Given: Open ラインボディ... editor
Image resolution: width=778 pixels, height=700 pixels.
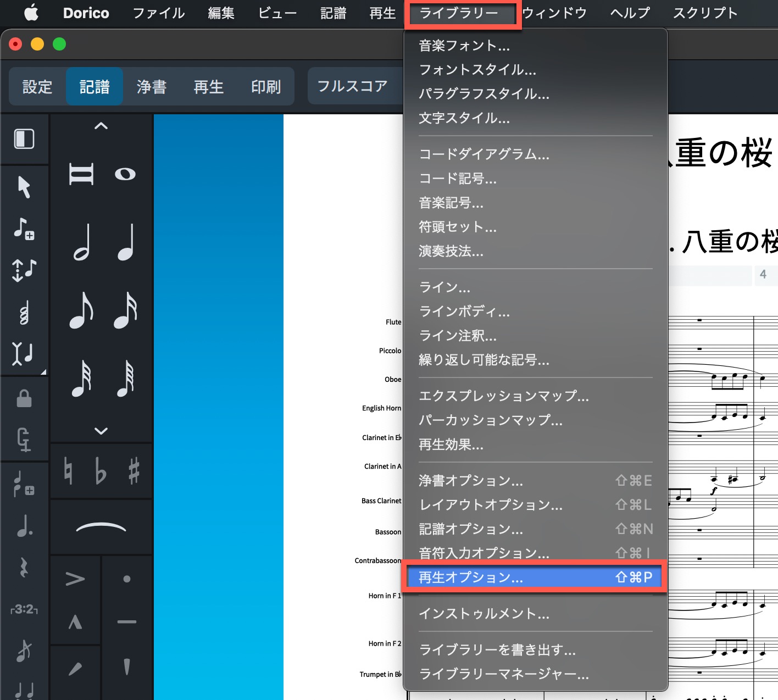Looking at the screenshot, I should tap(536, 312).
